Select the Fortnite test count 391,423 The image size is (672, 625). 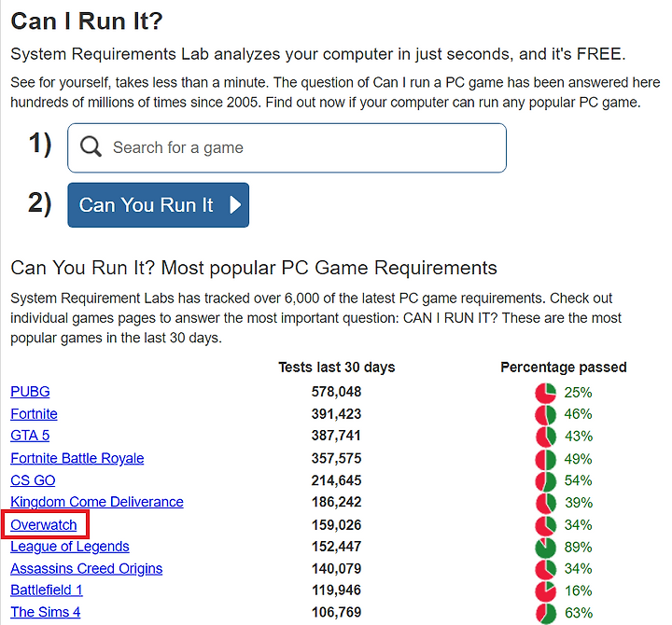pos(336,414)
